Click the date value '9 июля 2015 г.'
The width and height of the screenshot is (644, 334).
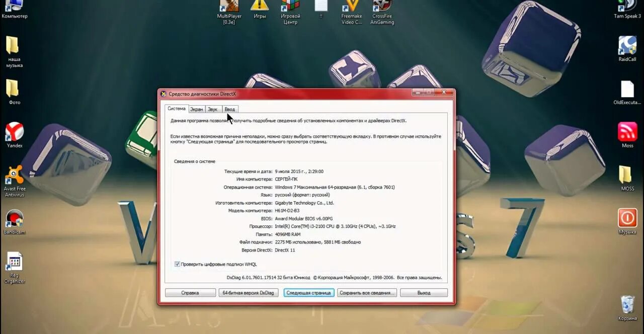coord(291,172)
